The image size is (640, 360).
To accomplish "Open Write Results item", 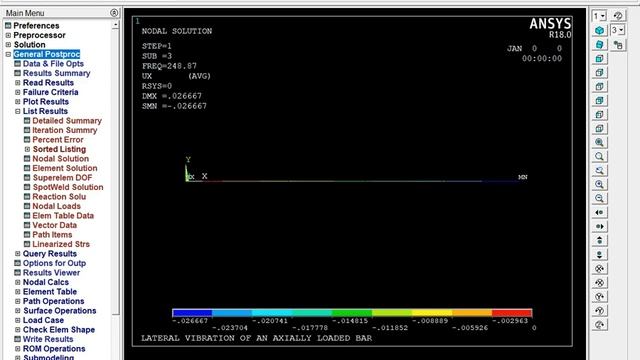I will (48, 339).
